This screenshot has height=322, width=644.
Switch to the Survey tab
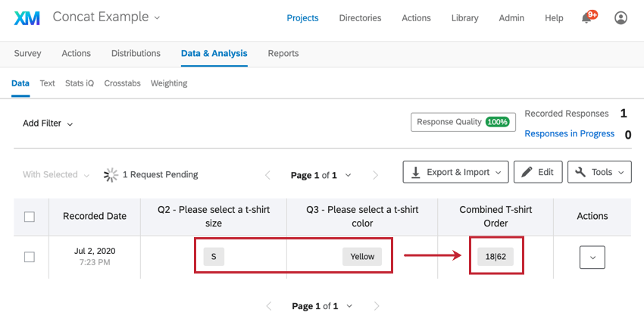27,53
